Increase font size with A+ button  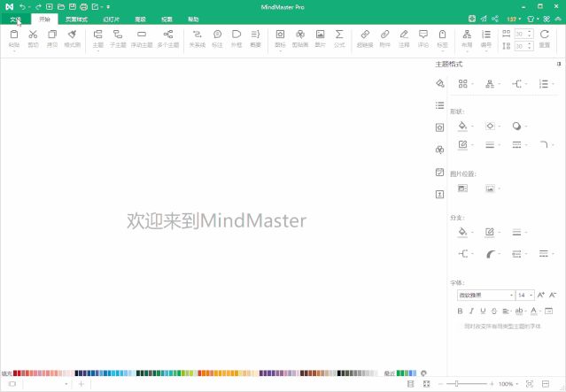coord(540,295)
